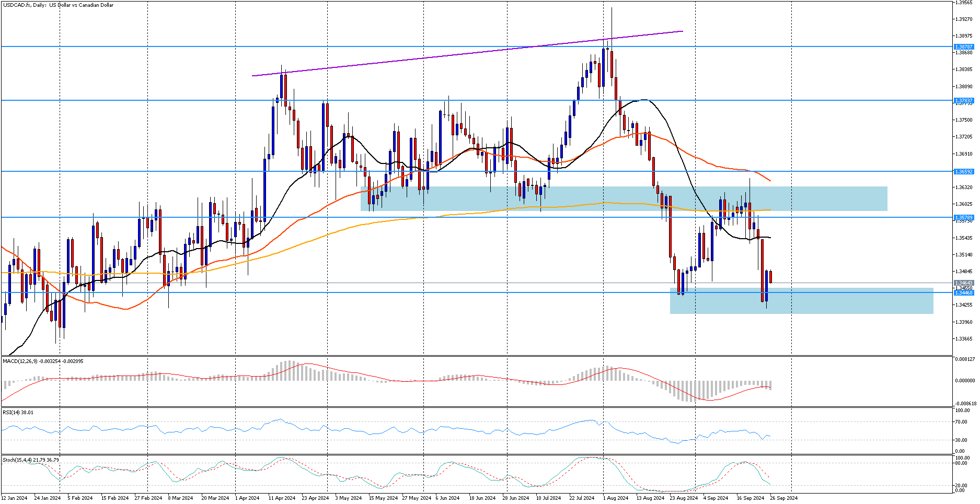Viewport: 980px width, 504px height.
Task: Click the 11 Apr 2024 date marker
Action: (282, 498)
